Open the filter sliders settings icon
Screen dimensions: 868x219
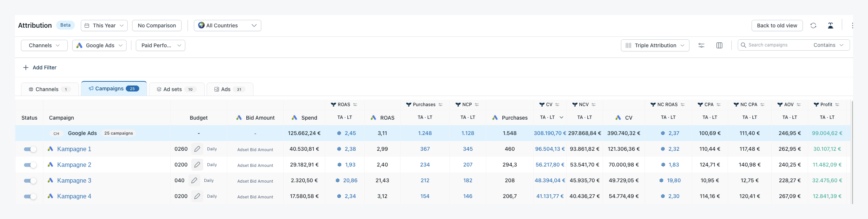(x=701, y=45)
